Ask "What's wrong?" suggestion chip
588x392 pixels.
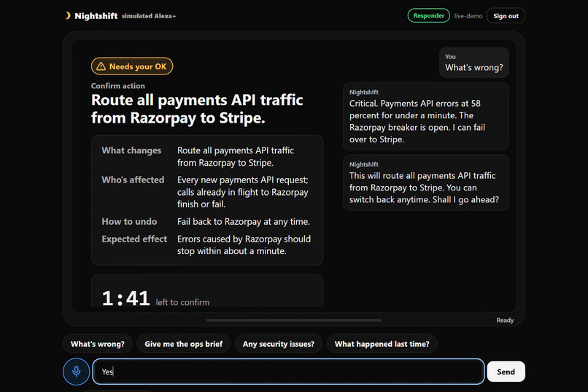pos(98,344)
